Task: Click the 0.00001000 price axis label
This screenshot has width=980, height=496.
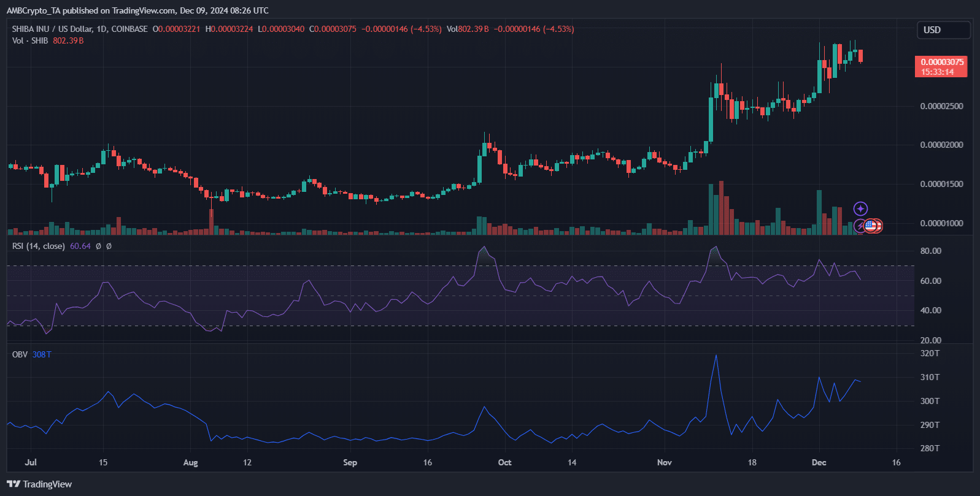Action: pos(942,223)
